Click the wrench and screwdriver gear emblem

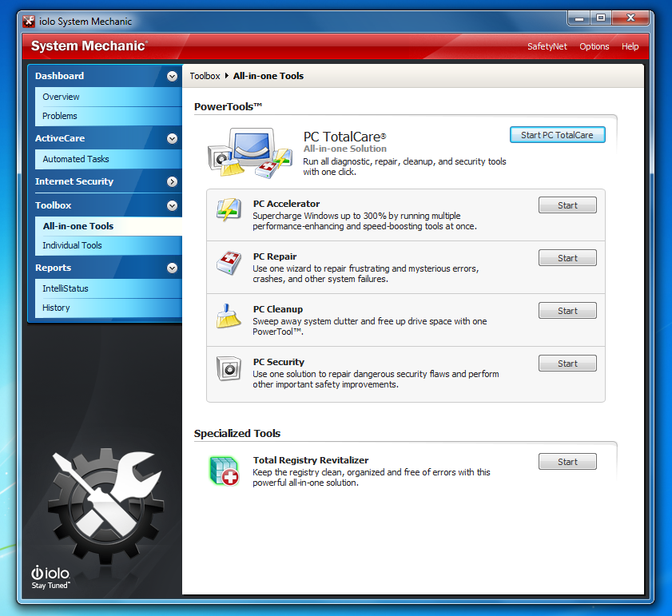105,506
